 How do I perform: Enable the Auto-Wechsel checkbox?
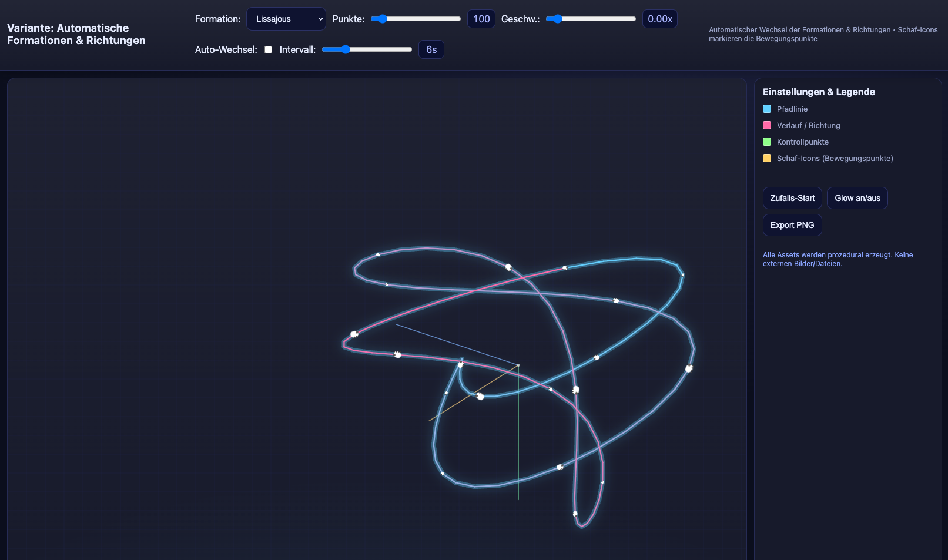[x=268, y=50]
